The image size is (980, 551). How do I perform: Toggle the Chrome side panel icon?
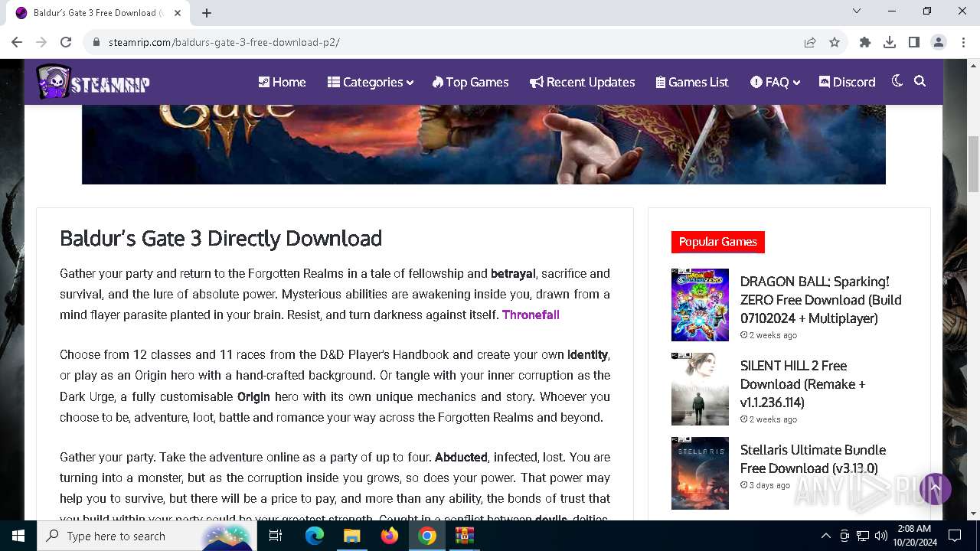point(914,42)
